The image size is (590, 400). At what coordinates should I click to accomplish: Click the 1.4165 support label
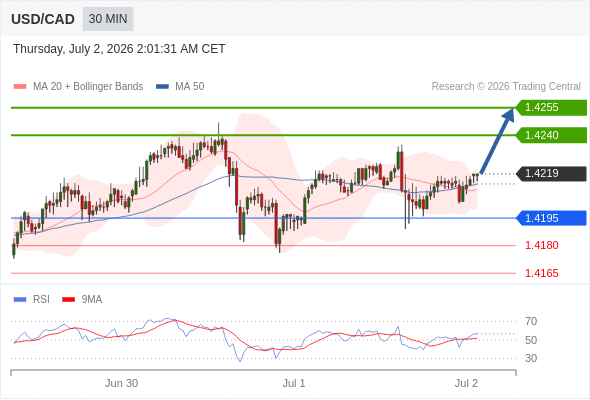pos(541,273)
